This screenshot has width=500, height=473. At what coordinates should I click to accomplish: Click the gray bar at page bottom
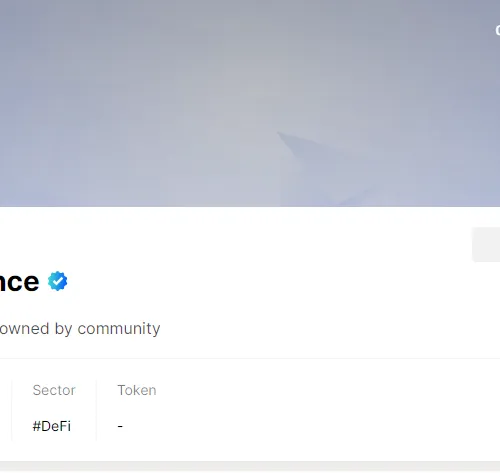[250, 466]
